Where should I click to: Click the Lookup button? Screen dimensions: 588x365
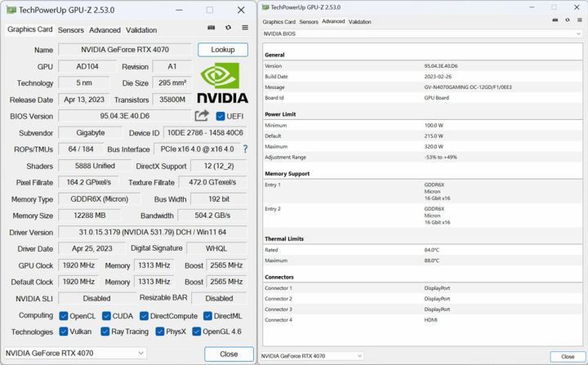coord(223,50)
